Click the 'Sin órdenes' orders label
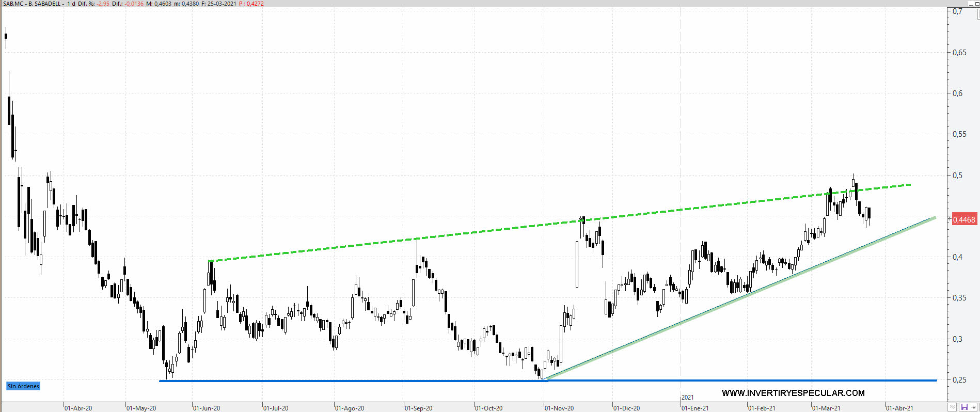 coord(23,386)
